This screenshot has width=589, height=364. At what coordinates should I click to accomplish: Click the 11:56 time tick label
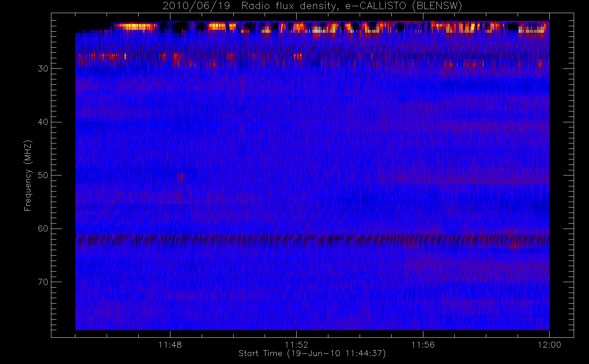click(x=423, y=345)
